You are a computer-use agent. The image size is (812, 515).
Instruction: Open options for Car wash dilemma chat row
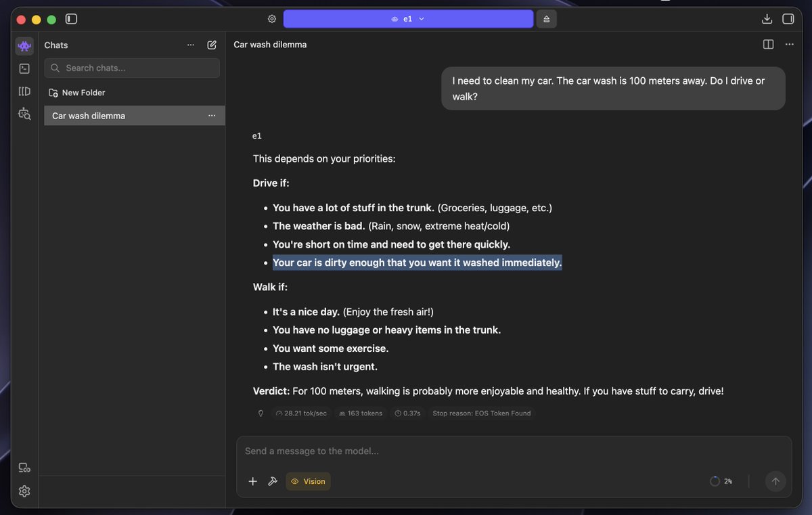click(212, 116)
